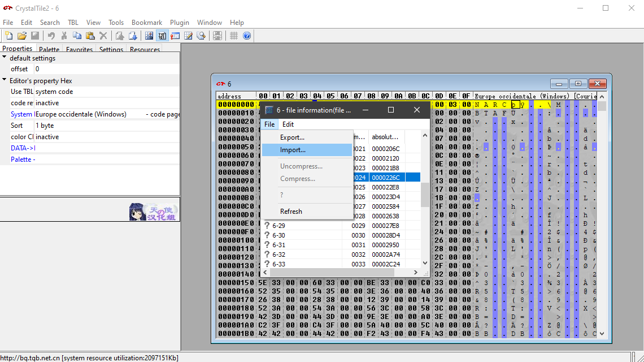Collapse the "Editor's property Hex" section

click(x=5, y=80)
